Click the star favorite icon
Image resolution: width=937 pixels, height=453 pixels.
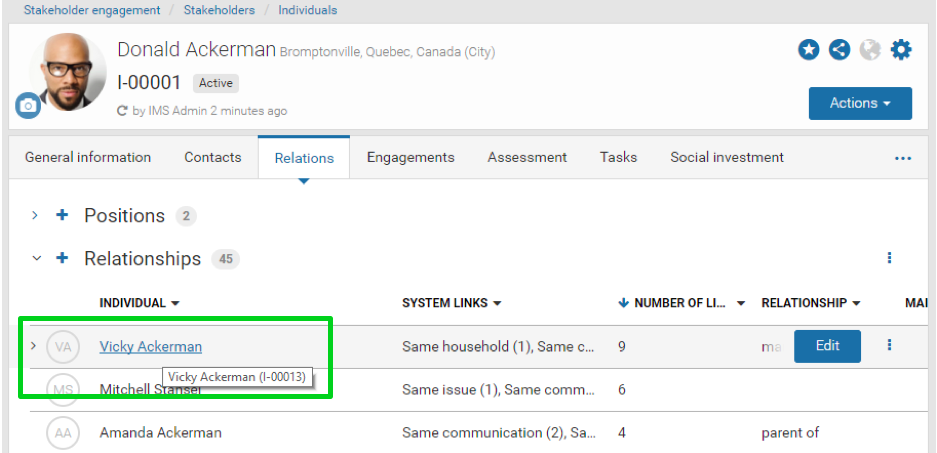(808, 50)
